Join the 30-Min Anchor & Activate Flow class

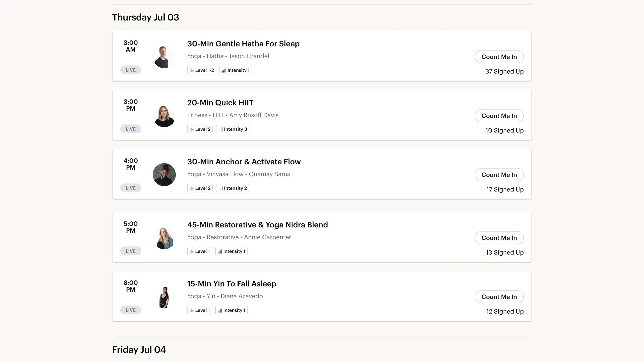499,175
